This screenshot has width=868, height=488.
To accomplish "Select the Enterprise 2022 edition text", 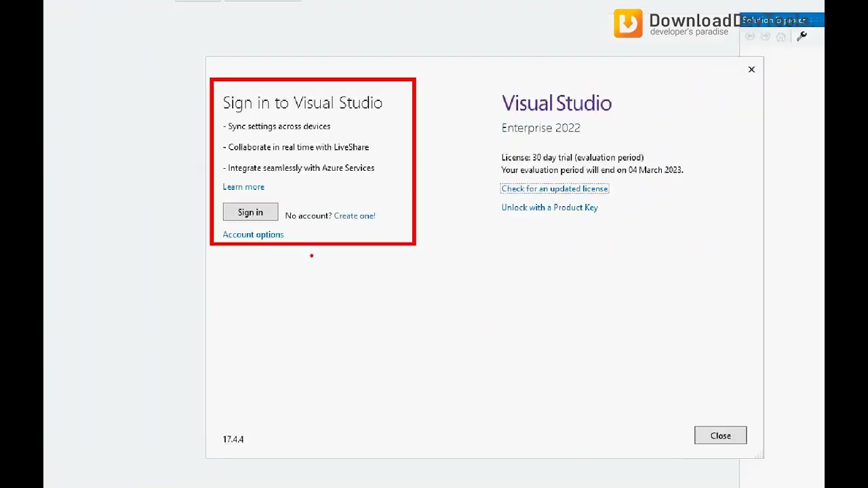I will 540,128.
